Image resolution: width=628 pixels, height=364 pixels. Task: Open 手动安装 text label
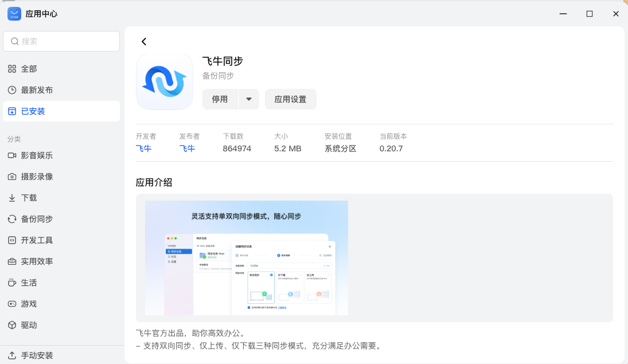[37, 355]
